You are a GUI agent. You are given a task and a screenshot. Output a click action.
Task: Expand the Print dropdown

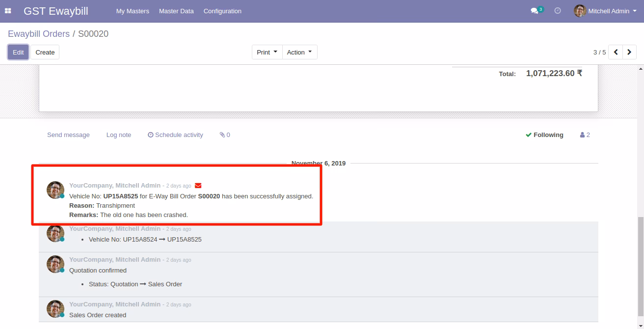(x=267, y=52)
